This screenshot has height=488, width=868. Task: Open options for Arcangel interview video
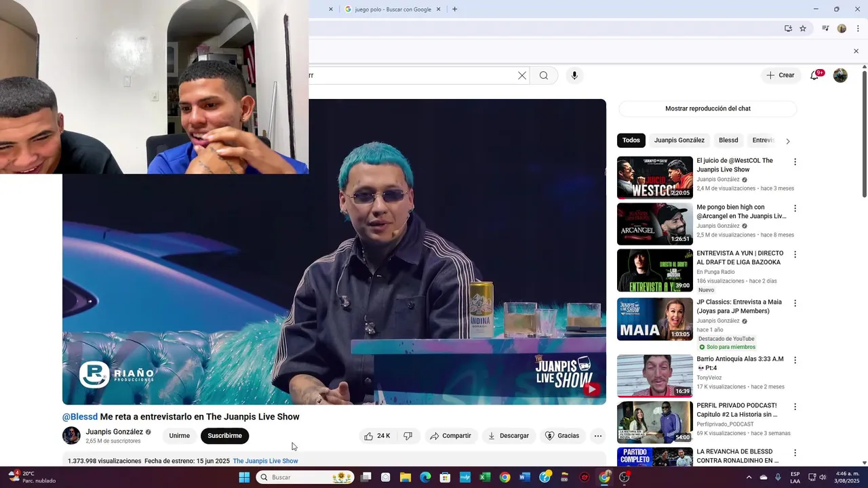(795, 208)
